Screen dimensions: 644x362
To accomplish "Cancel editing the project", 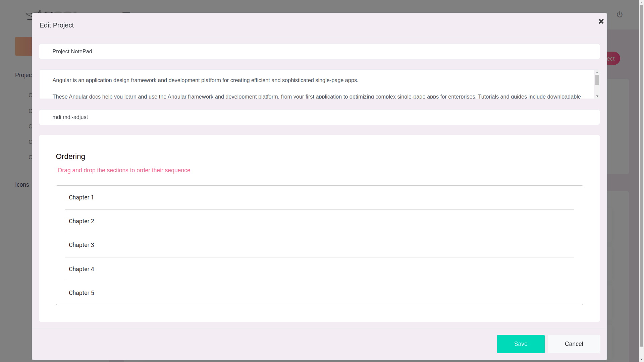I will click(x=574, y=344).
